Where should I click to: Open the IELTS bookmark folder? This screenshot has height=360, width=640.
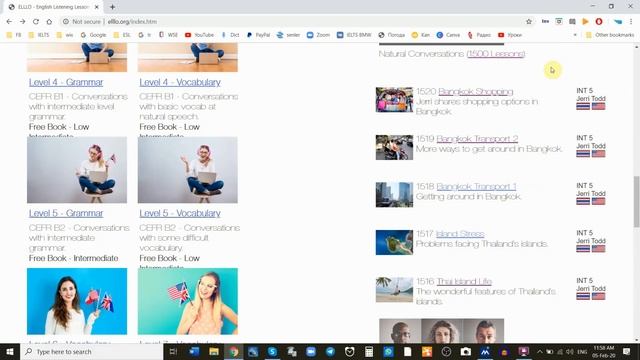(39, 35)
